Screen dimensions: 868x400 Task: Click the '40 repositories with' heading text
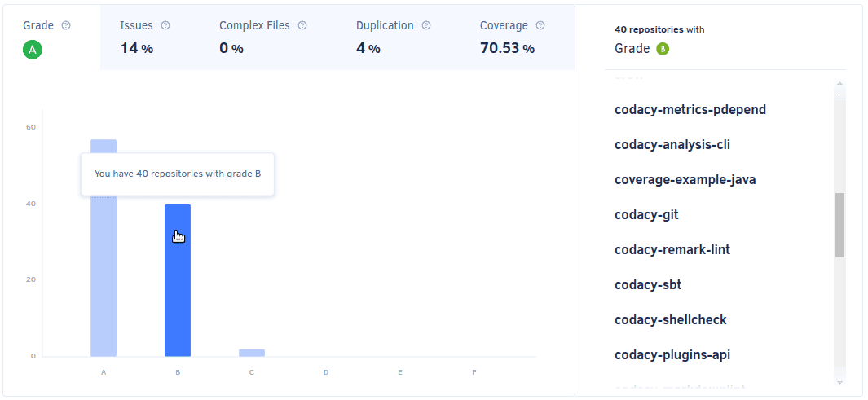(659, 29)
